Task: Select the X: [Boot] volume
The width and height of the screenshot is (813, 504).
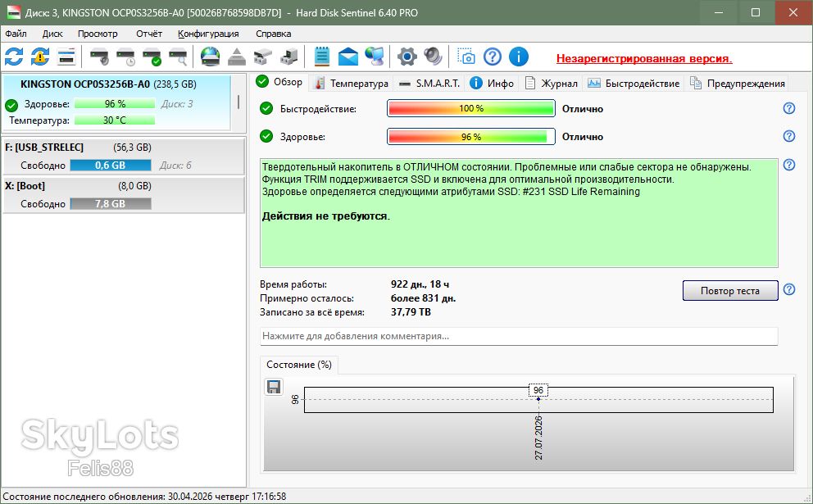Action: point(124,195)
